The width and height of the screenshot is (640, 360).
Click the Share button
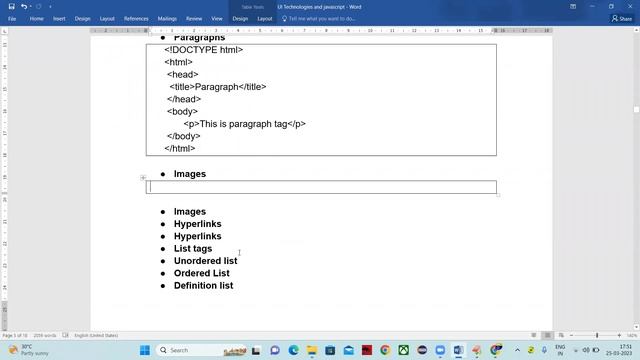(622, 19)
